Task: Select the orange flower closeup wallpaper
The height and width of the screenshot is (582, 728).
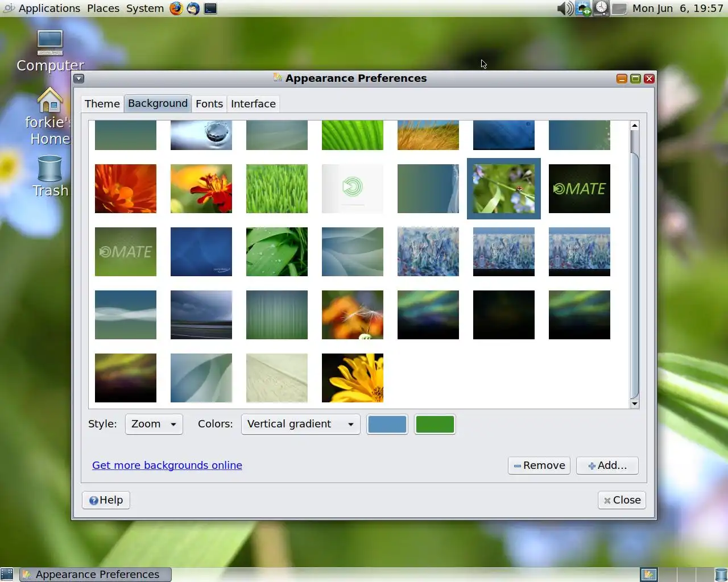Action: coord(126,189)
